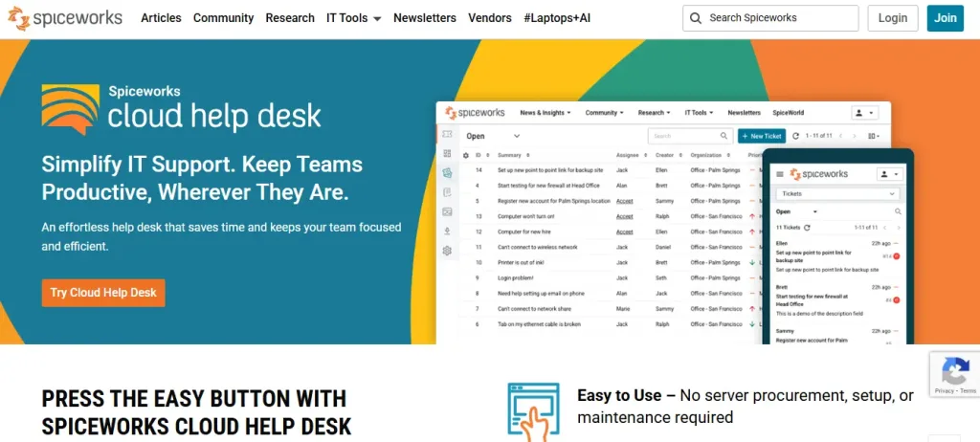Click the download icon in the preview sidebar

[447, 231]
